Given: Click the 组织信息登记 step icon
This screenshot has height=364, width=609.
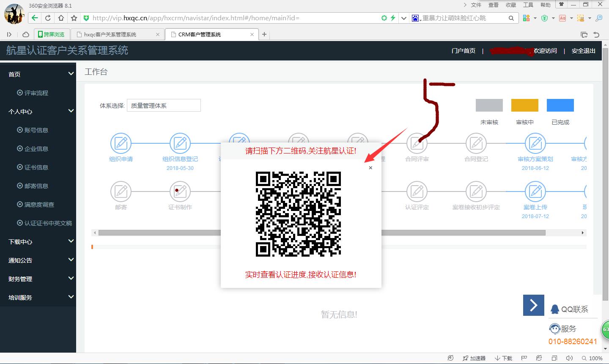Looking at the screenshot, I should coord(180,143).
